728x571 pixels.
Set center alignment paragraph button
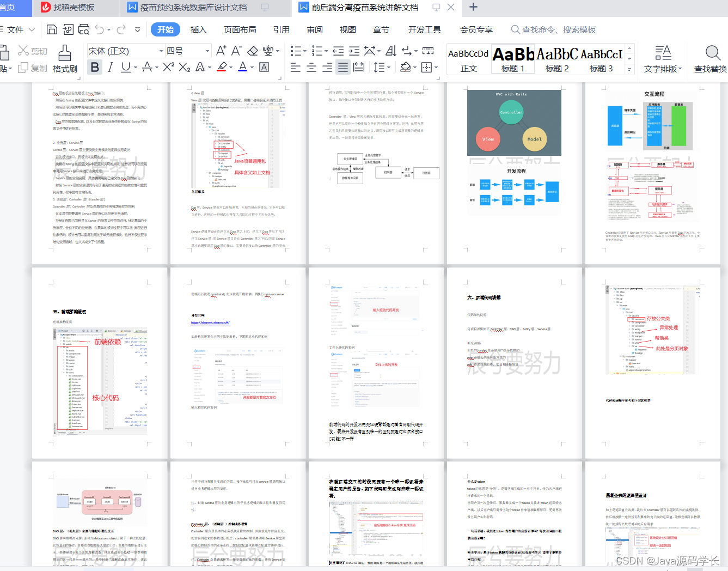point(311,67)
